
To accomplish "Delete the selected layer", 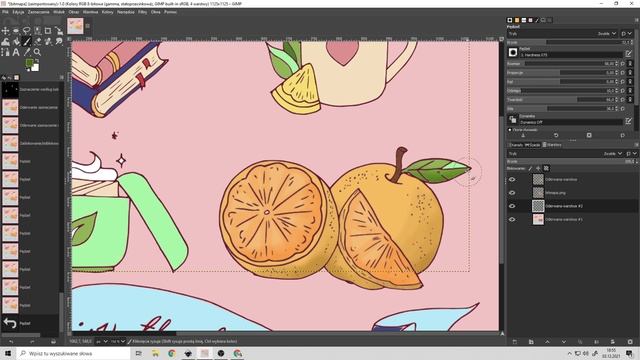I will [x=630, y=342].
